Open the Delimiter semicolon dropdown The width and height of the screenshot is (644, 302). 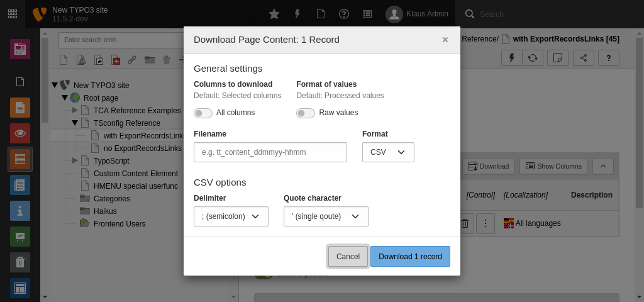[x=231, y=216]
